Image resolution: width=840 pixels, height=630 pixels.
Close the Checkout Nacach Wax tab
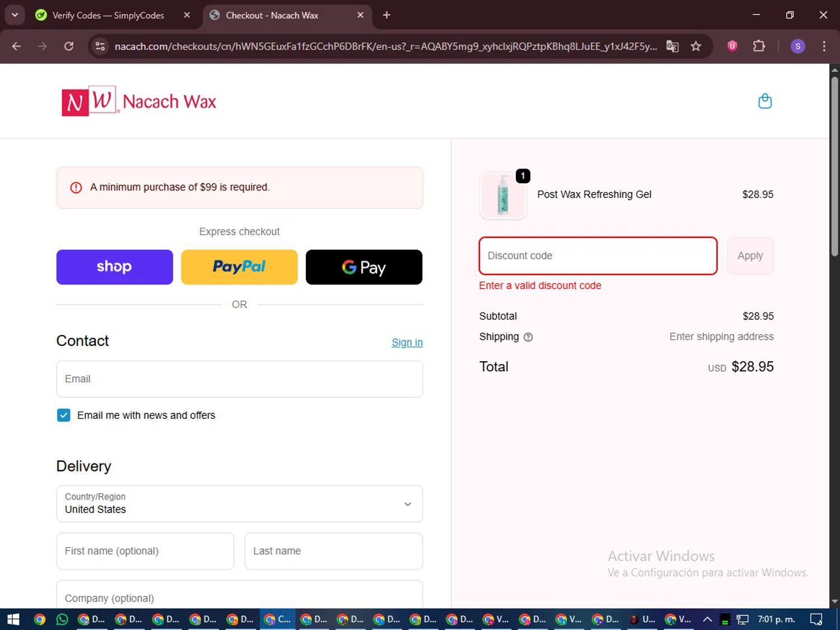[360, 15]
